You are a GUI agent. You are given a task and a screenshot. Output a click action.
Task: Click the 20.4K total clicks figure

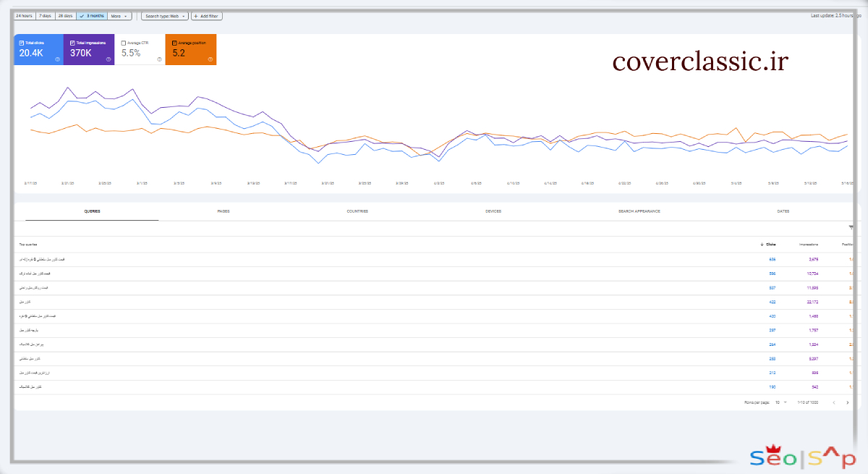tap(33, 53)
